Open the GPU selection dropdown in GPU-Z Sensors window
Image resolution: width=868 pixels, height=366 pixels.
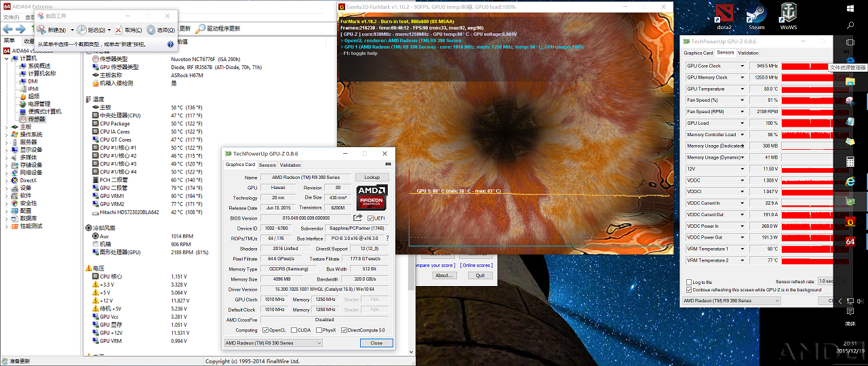coord(732,300)
